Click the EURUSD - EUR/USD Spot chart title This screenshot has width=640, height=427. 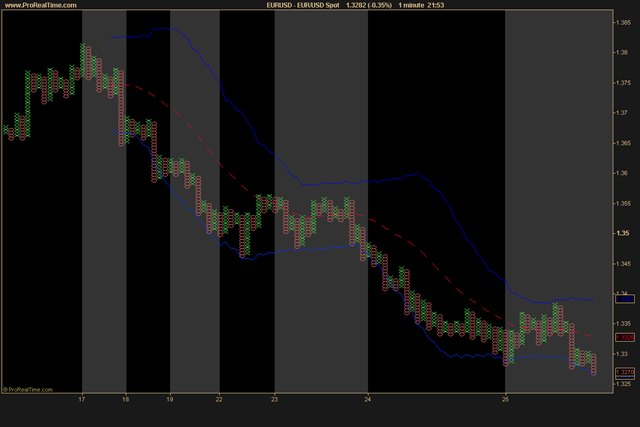pos(303,5)
